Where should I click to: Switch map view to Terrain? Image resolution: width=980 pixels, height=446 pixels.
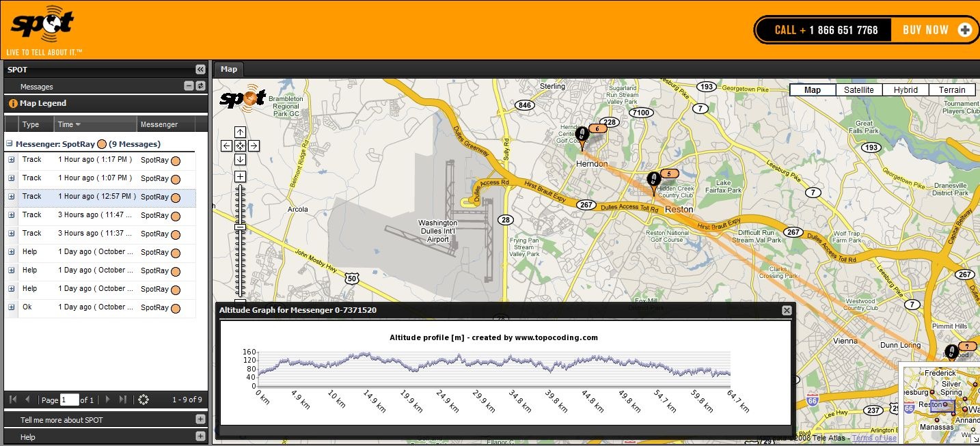point(952,90)
